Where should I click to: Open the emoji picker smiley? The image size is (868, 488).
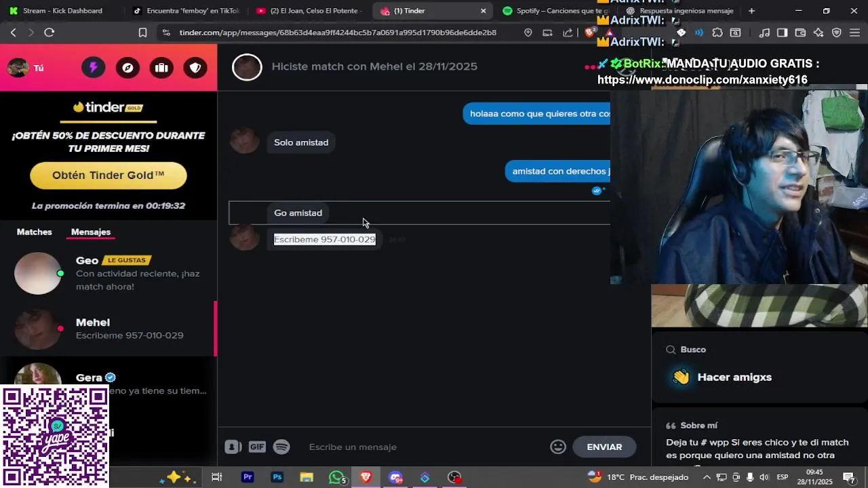coord(558,447)
